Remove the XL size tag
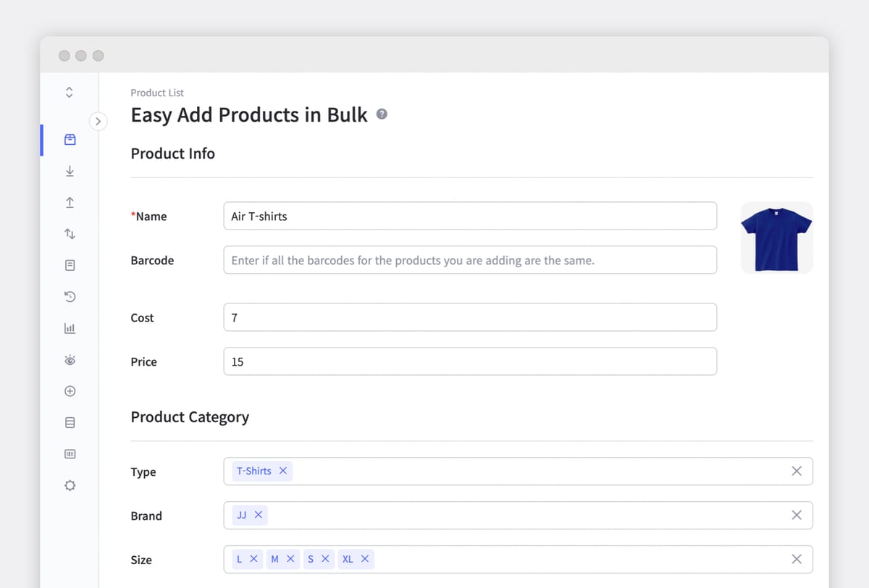The image size is (869, 588). click(366, 559)
